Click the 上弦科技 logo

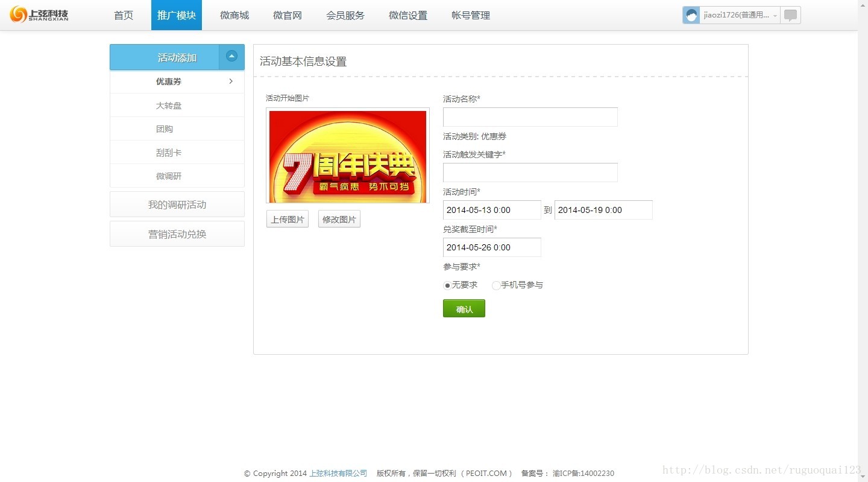click(39, 14)
